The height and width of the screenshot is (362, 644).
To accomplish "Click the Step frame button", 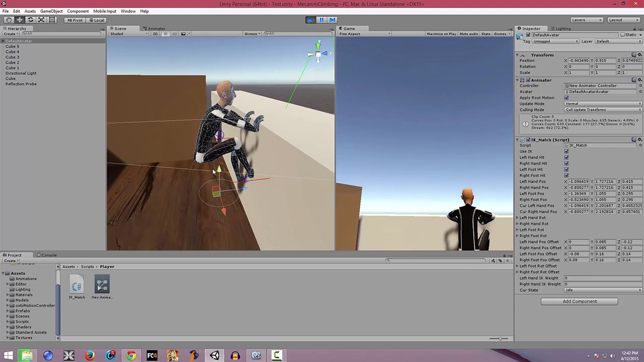I will [x=332, y=20].
